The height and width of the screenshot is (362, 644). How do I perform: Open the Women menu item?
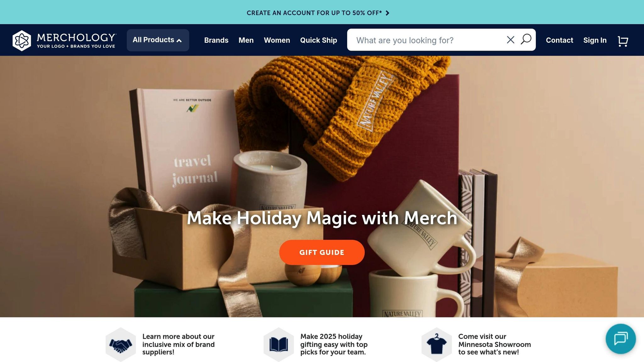pos(277,40)
